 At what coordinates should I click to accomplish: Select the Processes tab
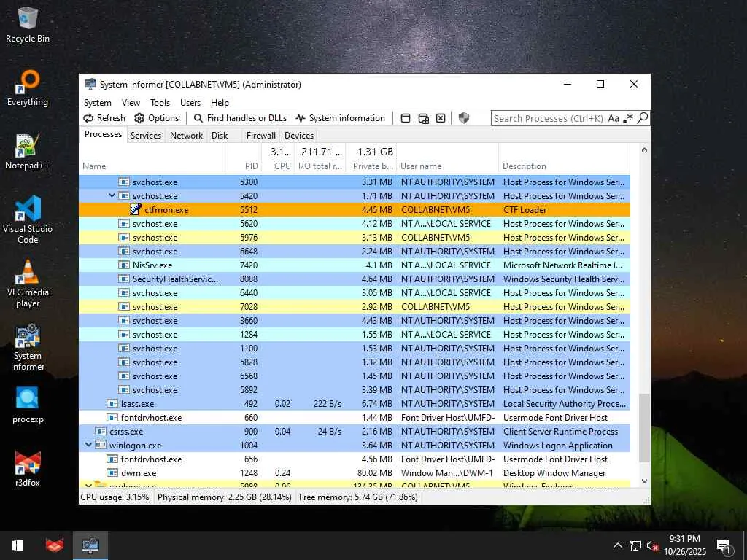103,134
